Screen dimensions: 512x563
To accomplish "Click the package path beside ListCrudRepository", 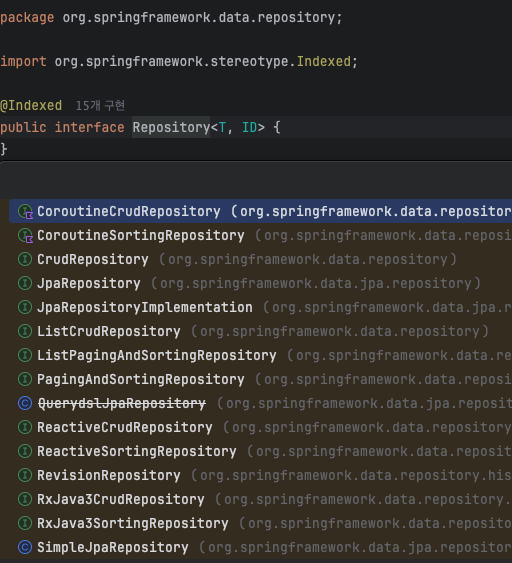I will [x=340, y=331].
